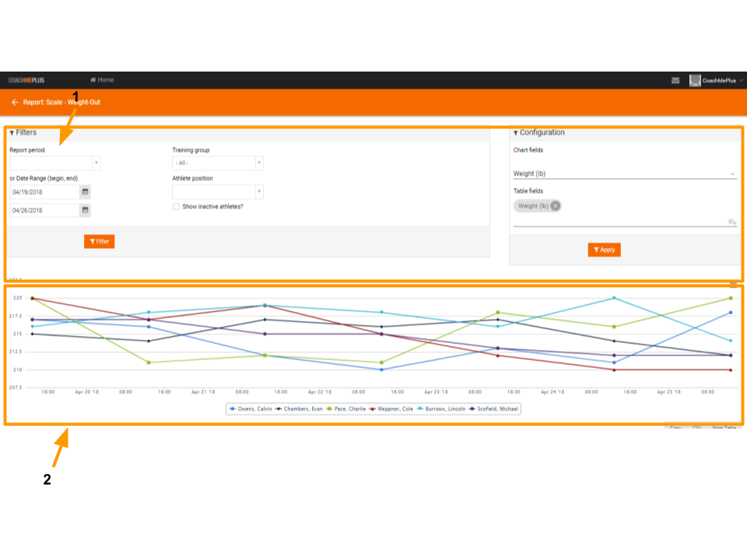Click the add-field icon in Table fields
Viewport: 747px width, 560px height.
(x=732, y=222)
